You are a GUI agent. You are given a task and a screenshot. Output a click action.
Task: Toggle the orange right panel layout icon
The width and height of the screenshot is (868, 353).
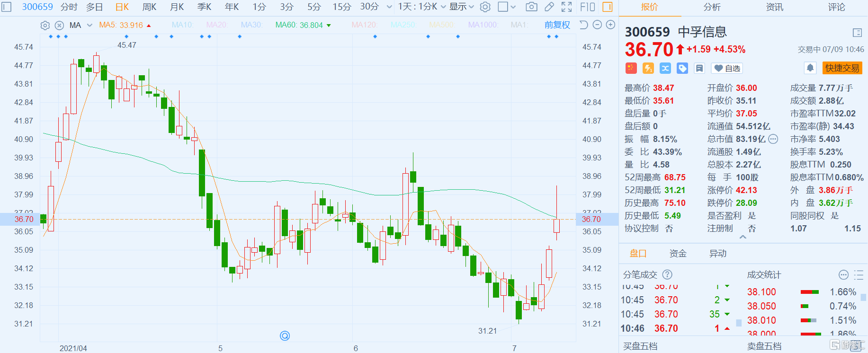[608, 7]
